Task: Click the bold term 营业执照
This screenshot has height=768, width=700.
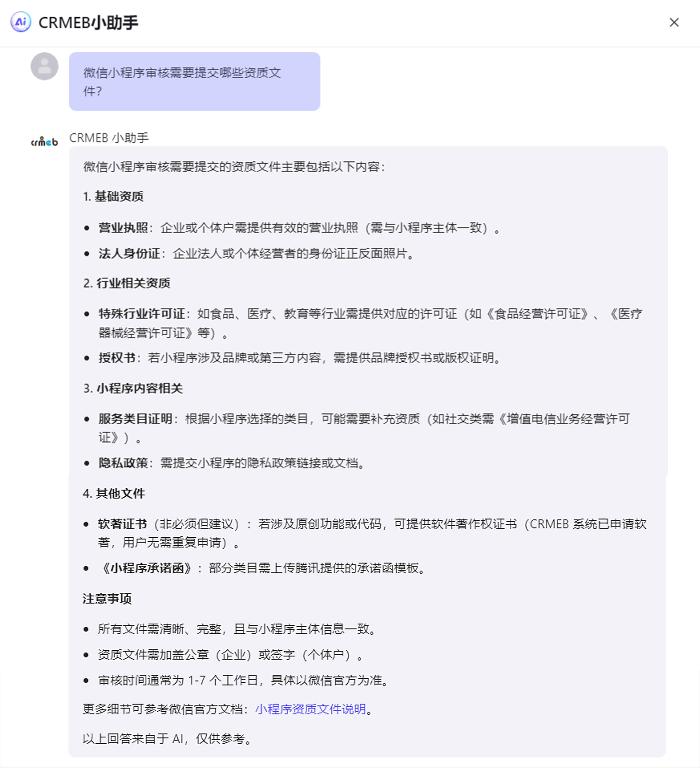Action: (123, 228)
